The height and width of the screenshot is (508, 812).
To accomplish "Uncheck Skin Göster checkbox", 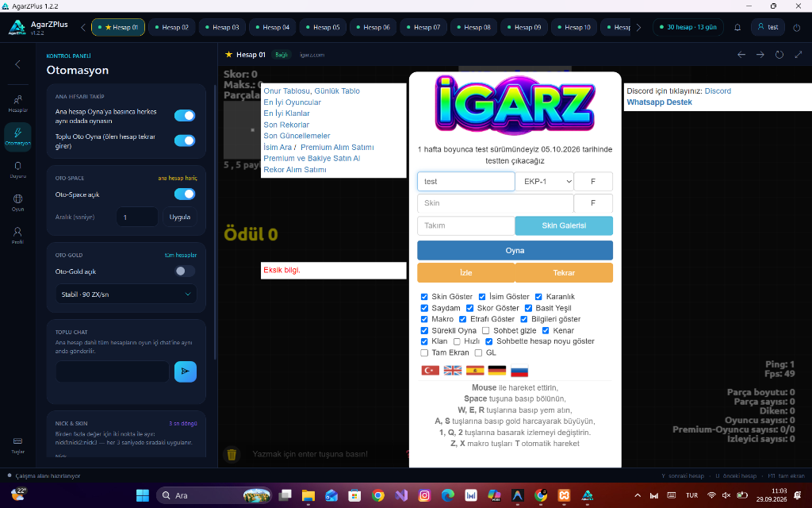I will (x=424, y=297).
